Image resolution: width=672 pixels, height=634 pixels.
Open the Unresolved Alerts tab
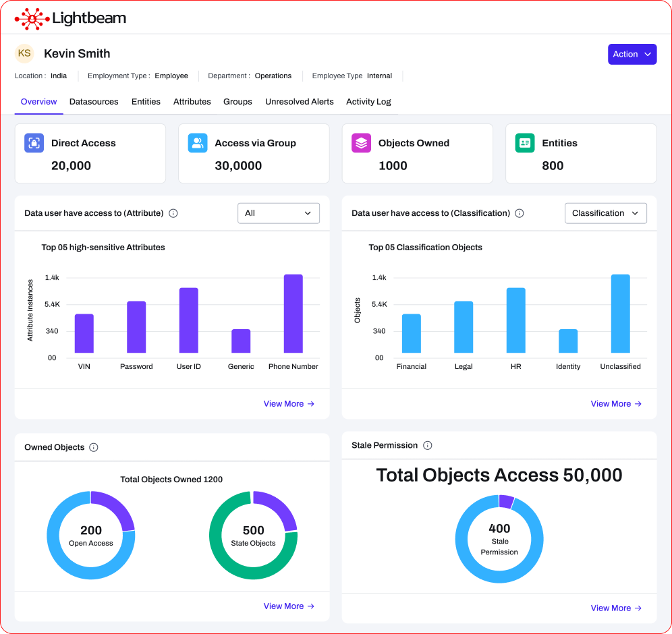coord(299,102)
